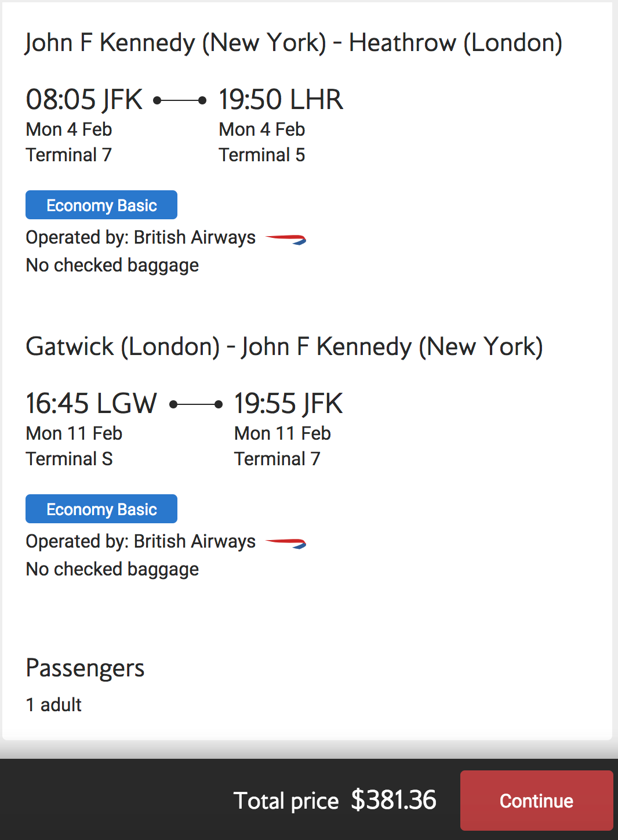The width and height of the screenshot is (618, 840).
Task: Click the British Airways logo for the return flight
Action: tap(286, 543)
